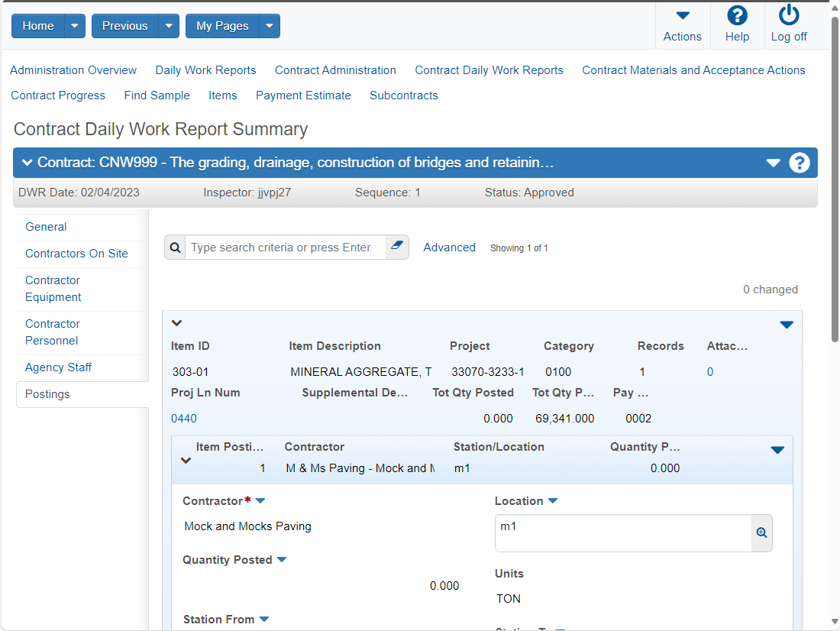Click the item description MINERAL AGGREGATE
The width and height of the screenshot is (840, 631).
tap(360, 372)
